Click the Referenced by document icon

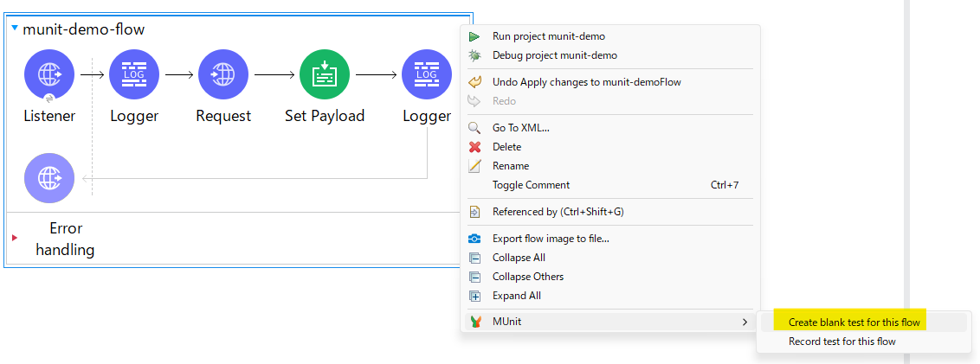tap(475, 213)
